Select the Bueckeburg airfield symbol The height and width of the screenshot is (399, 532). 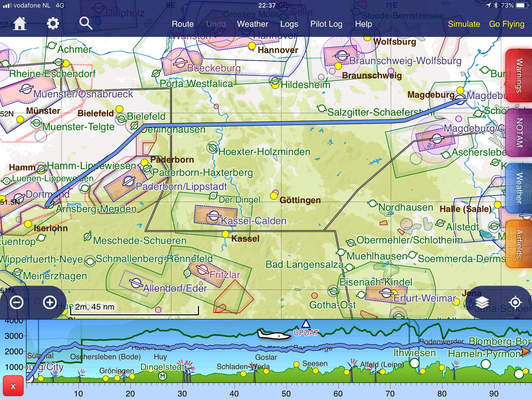pos(180,63)
